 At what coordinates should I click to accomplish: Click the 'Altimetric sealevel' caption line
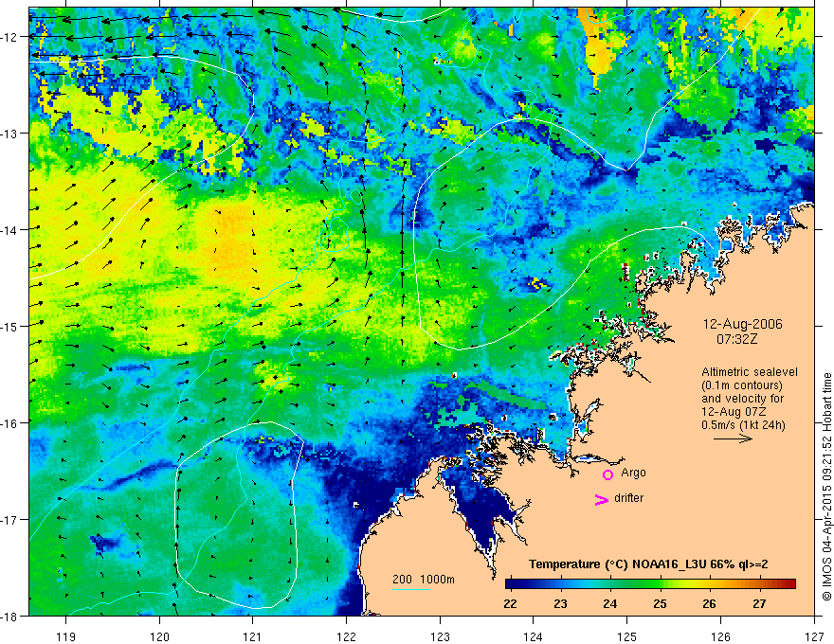point(750,372)
